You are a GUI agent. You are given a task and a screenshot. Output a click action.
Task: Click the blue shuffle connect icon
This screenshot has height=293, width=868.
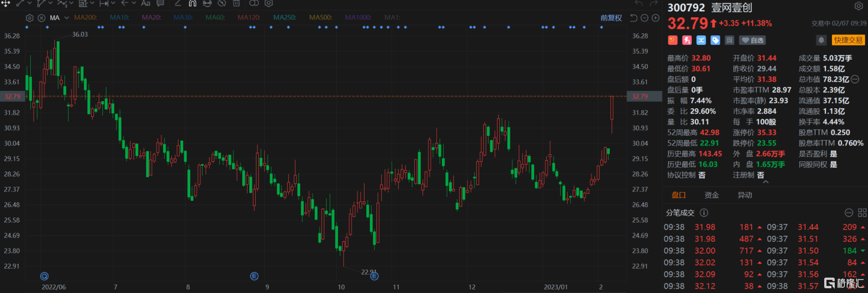(x=701, y=40)
